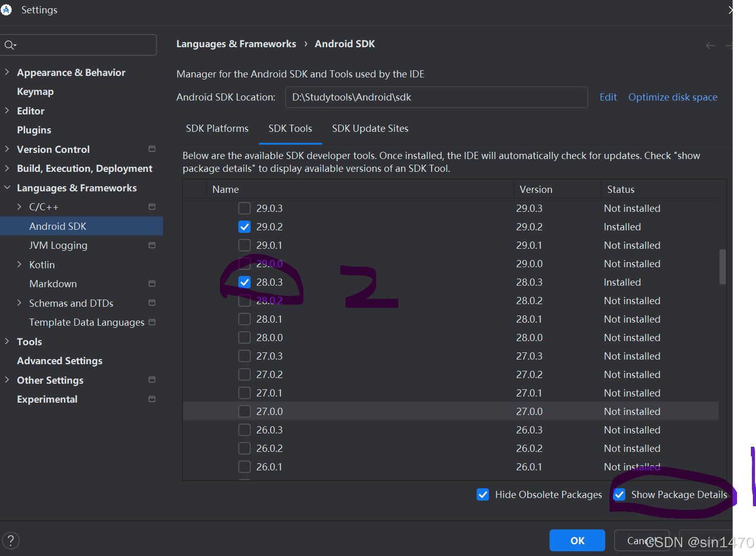Screen dimensions: 756x556
Task: Expand the C/C++ subsection
Action: pyautogui.click(x=19, y=207)
